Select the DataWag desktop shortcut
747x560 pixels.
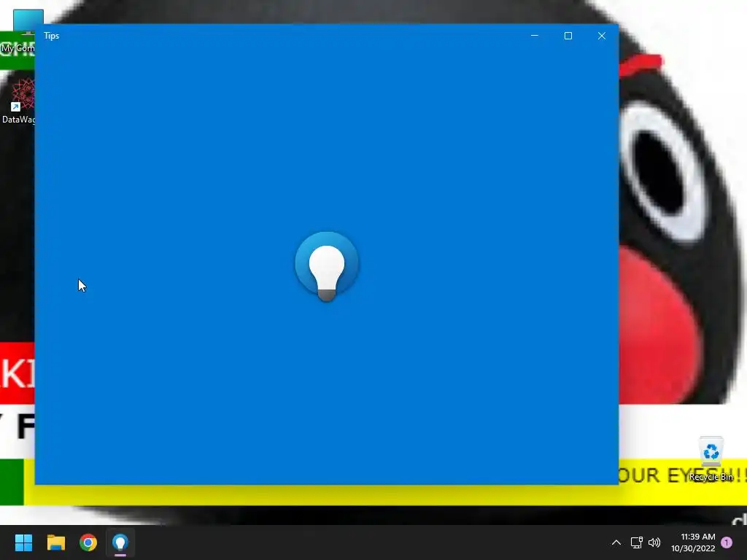tap(18, 101)
